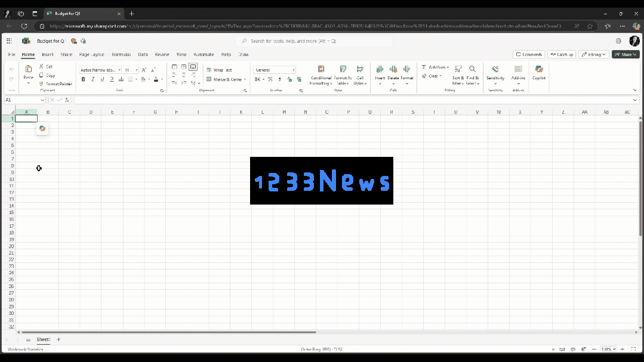Open the Formulas ribbon tab
This screenshot has width=644, height=362.
click(x=121, y=54)
